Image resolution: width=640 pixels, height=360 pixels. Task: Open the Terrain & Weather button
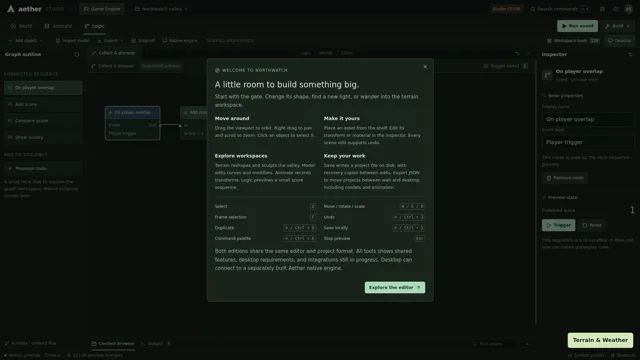(x=600, y=340)
